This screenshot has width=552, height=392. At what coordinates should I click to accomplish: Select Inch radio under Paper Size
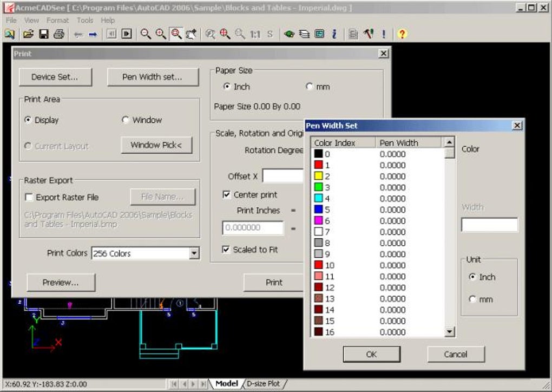coord(227,86)
